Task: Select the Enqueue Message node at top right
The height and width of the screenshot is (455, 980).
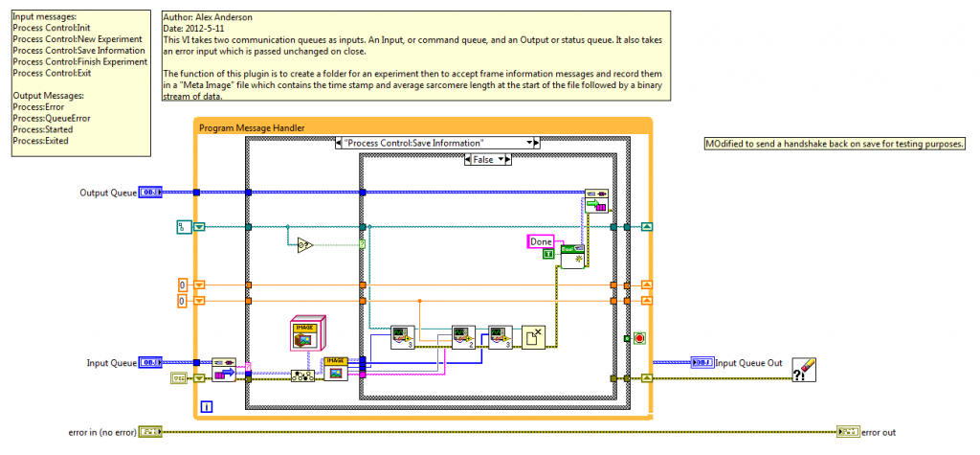Action: coord(597,200)
